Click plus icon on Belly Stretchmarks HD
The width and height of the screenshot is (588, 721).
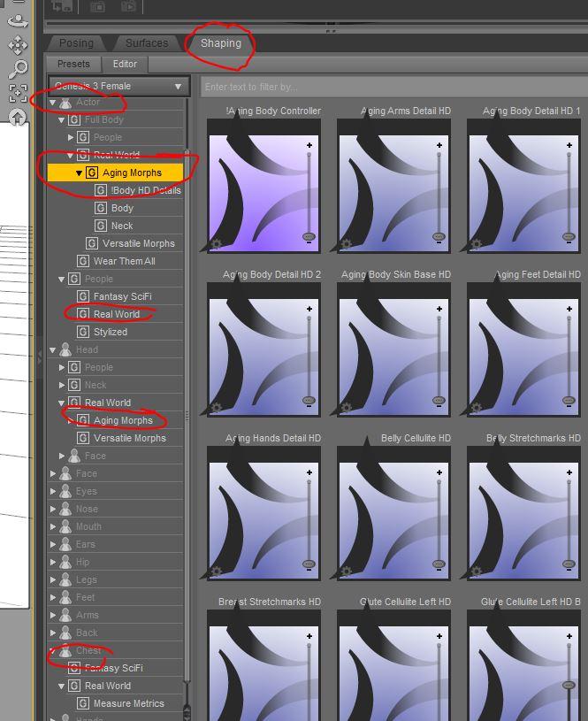click(569, 472)
